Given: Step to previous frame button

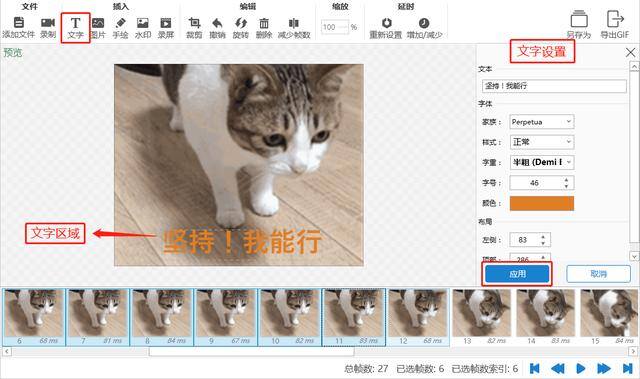Looking at the screenshot, I should point(558,368).
